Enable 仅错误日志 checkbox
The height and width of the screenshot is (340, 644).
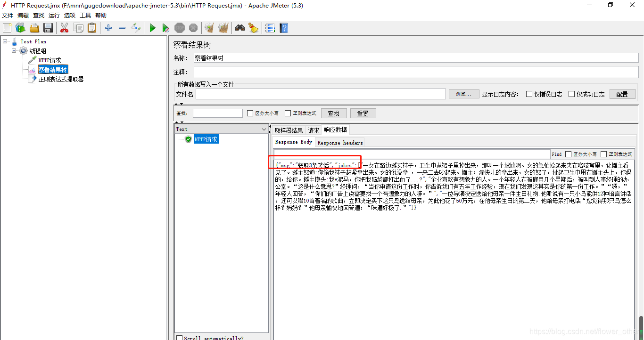529,94
